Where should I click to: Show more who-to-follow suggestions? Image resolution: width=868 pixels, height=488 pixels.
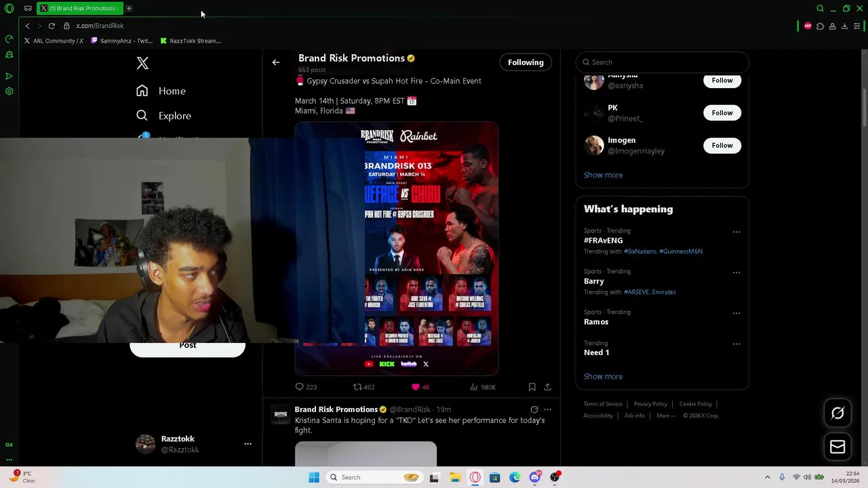pyautogui.click(x=603, y=175)
